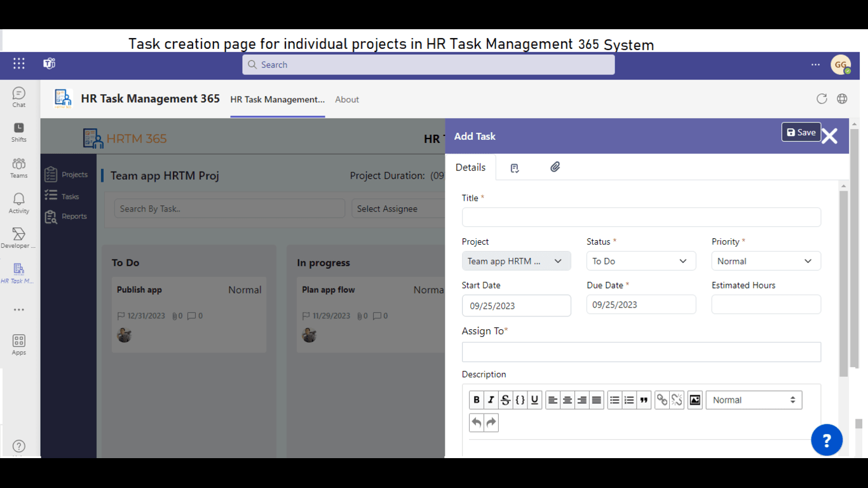Align description text left
This screenshot has height=488, width=868.
(553, 400)
